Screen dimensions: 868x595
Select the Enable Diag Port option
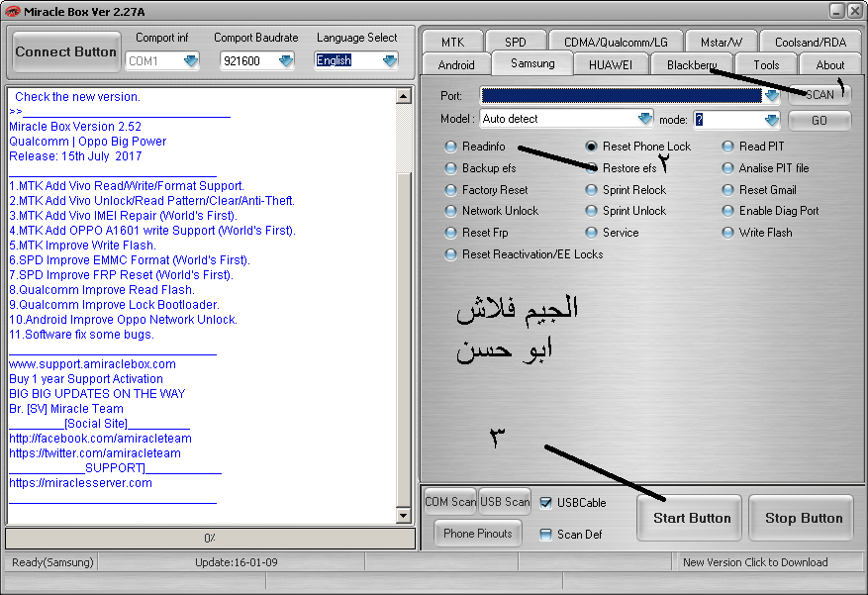[x=727, y=211]
